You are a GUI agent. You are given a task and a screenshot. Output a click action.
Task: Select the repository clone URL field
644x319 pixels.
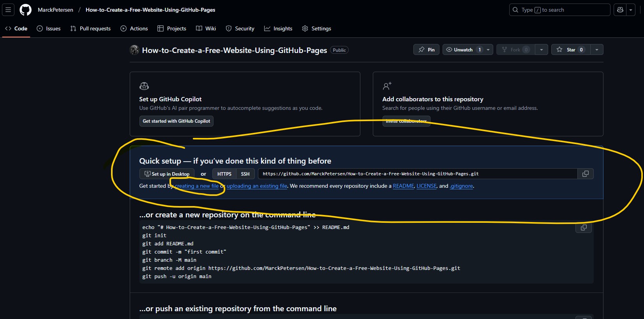[418, 174]
